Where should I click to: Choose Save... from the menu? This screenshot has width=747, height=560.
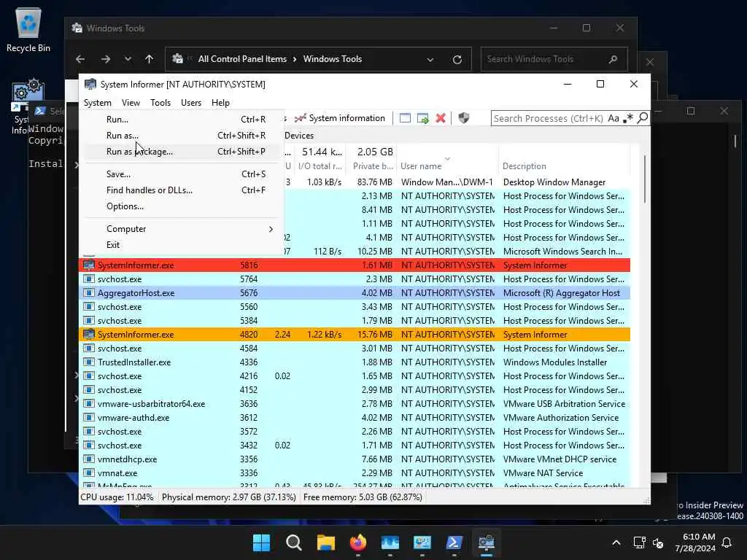tap(182, 174)
